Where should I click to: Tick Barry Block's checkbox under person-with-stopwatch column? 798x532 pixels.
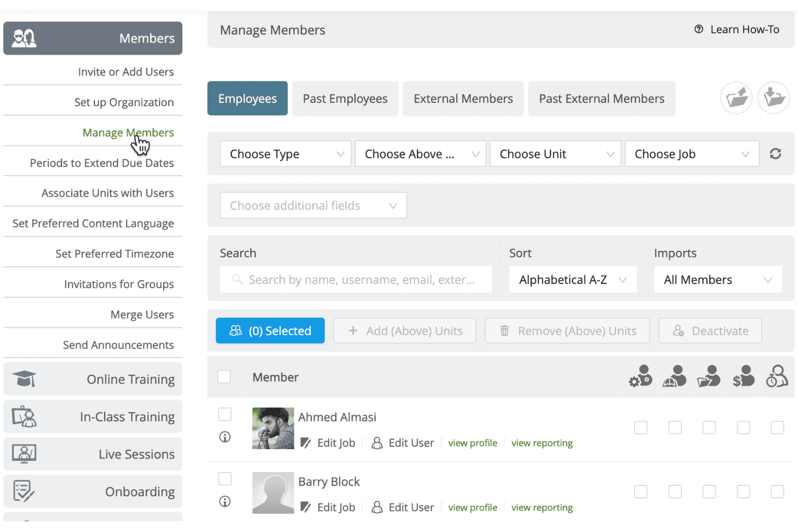(x=778, y=492)
